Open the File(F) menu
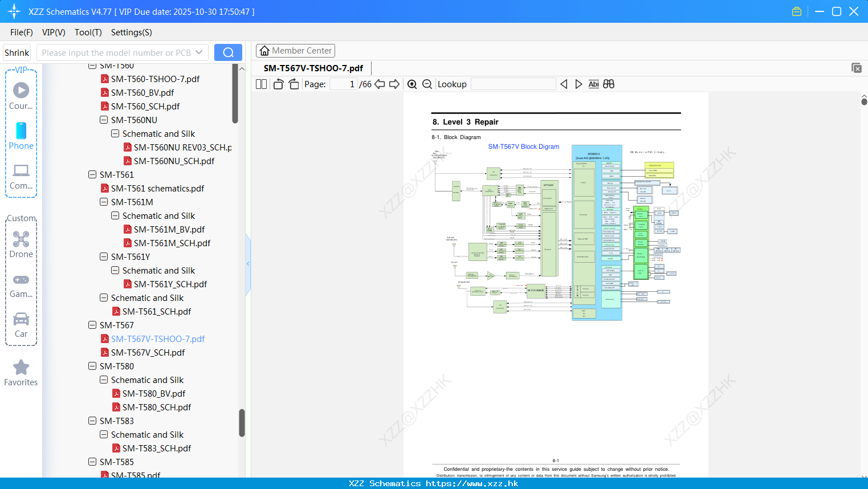 tap(22, 32)
